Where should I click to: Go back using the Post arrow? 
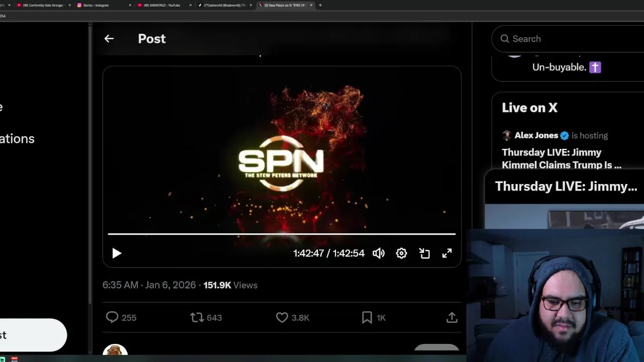[x=109, y=39]
